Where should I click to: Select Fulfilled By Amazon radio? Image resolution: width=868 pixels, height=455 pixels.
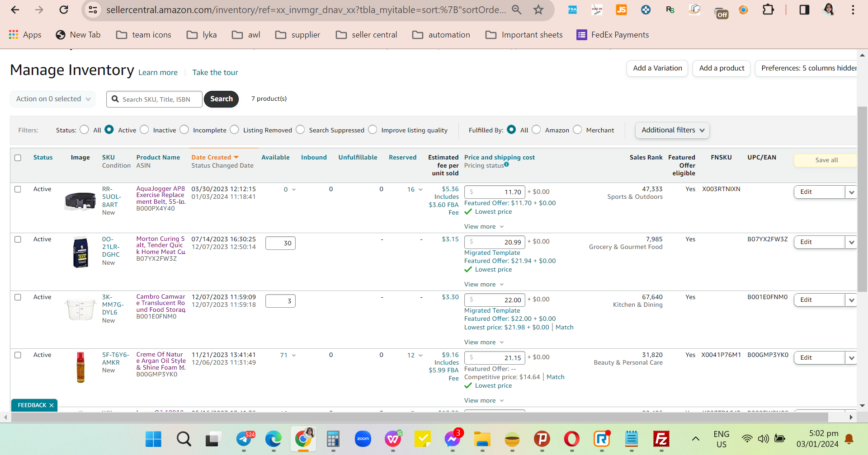click(536, 130)
